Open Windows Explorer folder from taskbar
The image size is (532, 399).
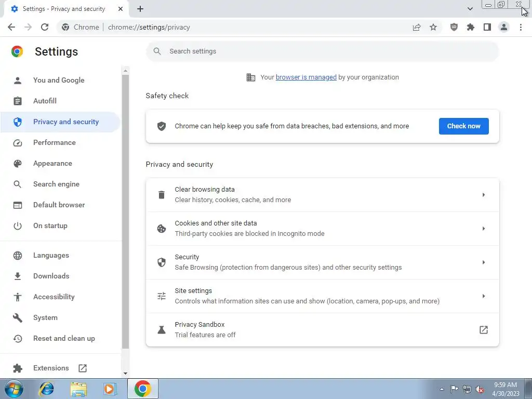pyautogui.click(x=78, y=389)
